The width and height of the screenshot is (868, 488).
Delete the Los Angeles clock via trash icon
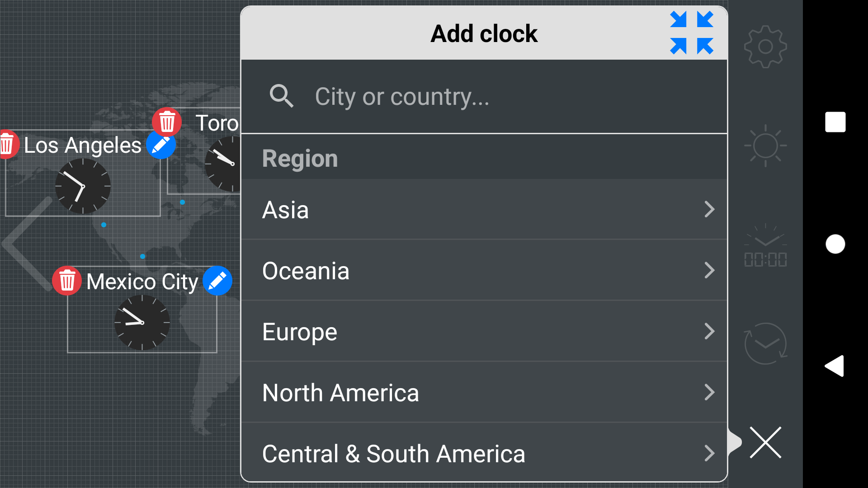(8, 144)
